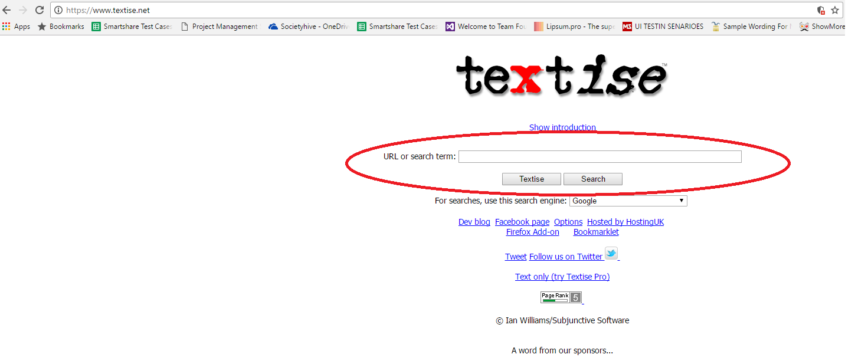Click the 'A word from our sponsors...' text
This screenshot has width=868, height=364.
(x=562, y=350)
